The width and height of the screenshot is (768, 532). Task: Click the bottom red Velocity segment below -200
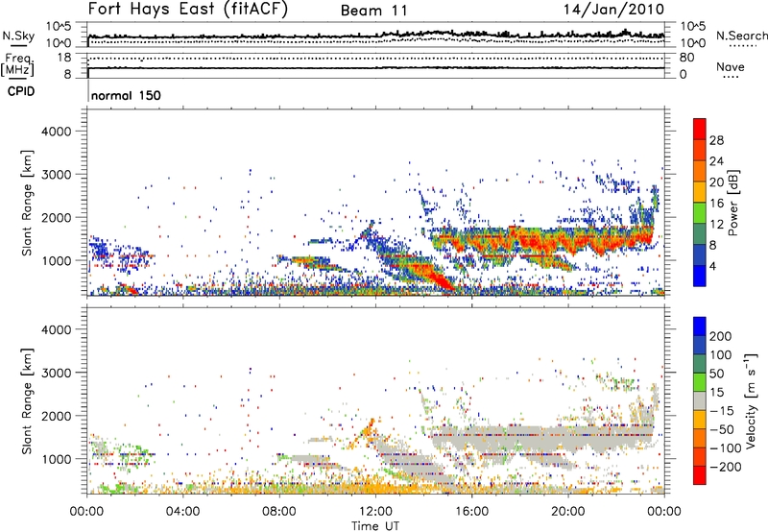tap(700, 475)
